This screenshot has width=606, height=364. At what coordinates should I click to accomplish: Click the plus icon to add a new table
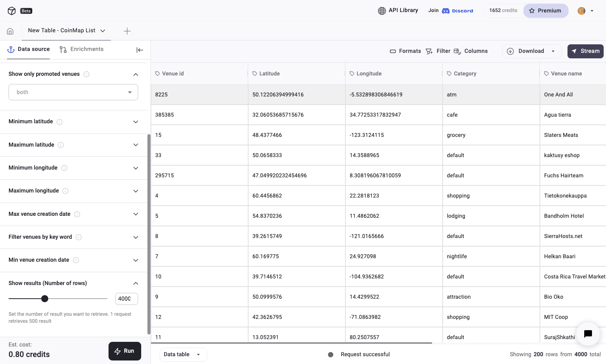click(127, 31)
